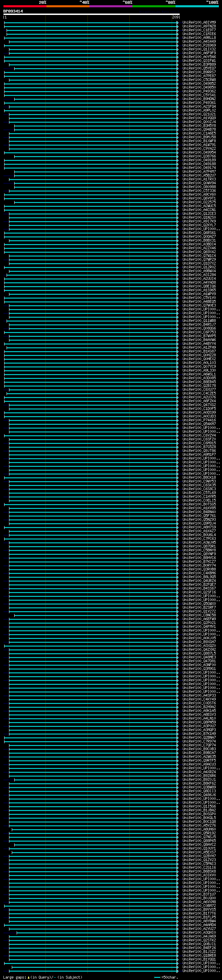Viewport: 222px width, 980px height.
Task: Open hit UniRef100_C1E9T7
Action: click(x=199, y=30)
